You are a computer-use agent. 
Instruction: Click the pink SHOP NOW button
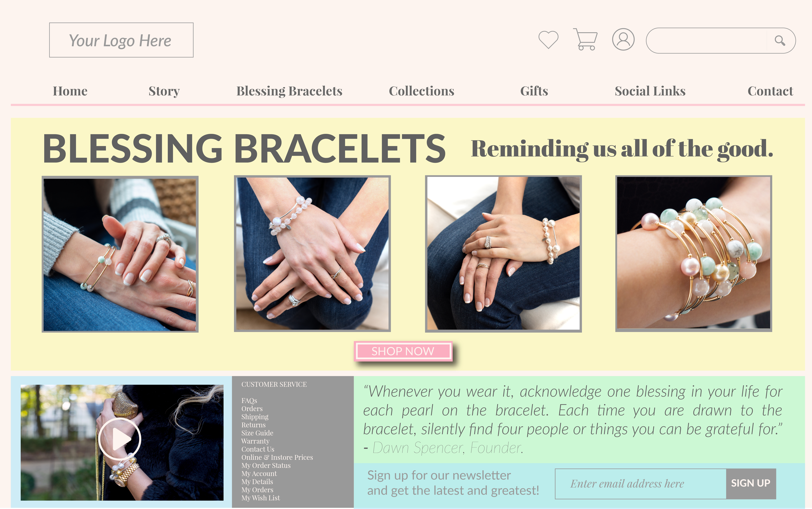[403, 351]
